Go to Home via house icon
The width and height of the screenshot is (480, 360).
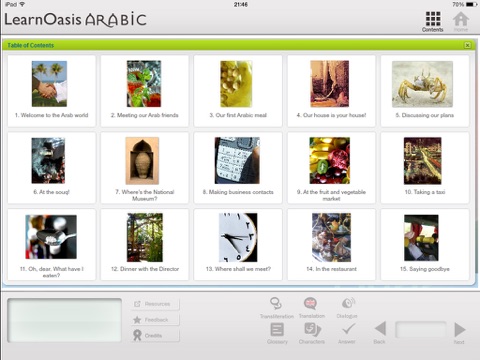461,19
